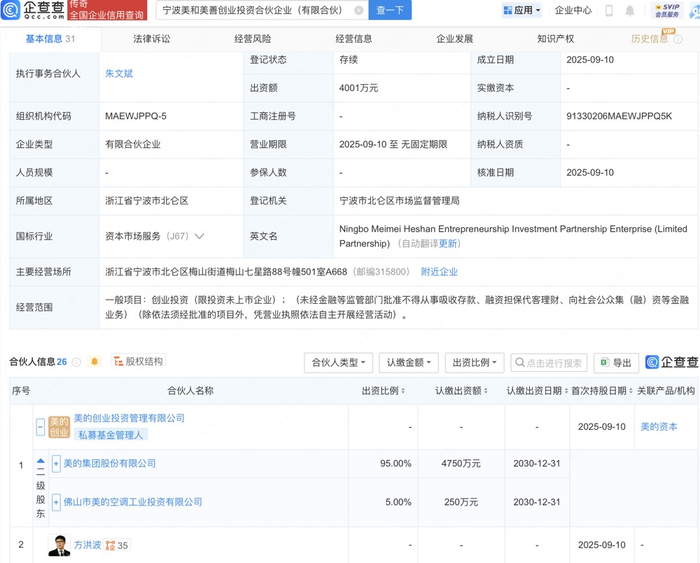Click 方洪波 profile photo
This screenshot has width=700, height=563.
tap(60, 546)
